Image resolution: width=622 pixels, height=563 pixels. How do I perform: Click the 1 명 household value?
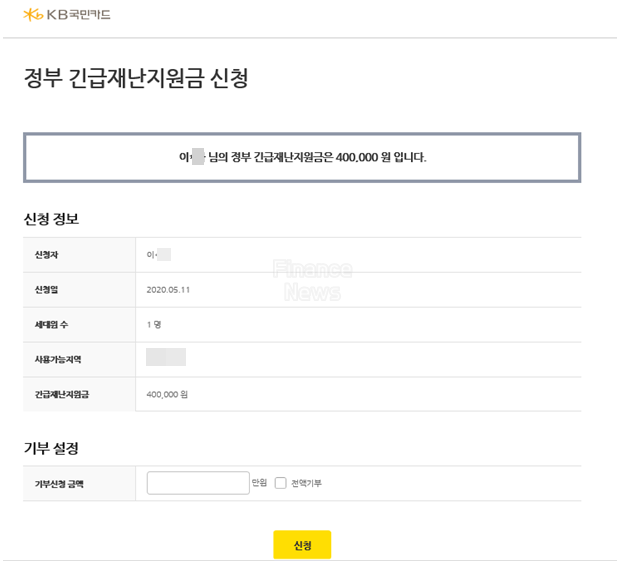[x=154, y=325]
